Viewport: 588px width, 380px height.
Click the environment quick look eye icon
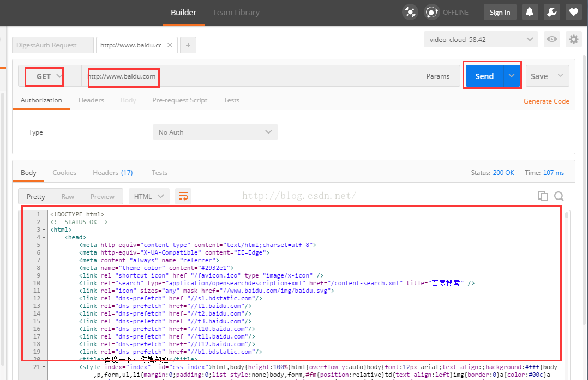pos(552,39)
